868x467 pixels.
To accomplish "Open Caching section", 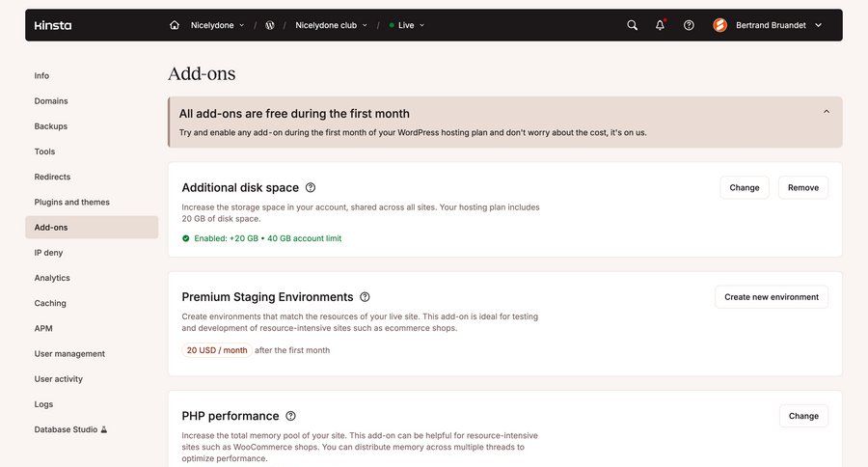I will tap(92, 303).
